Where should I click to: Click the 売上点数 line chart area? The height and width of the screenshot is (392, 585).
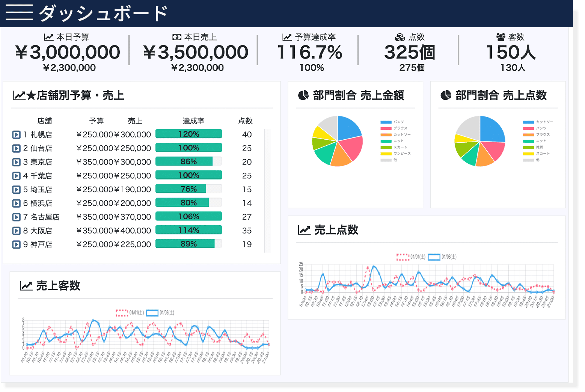[429, 278]
